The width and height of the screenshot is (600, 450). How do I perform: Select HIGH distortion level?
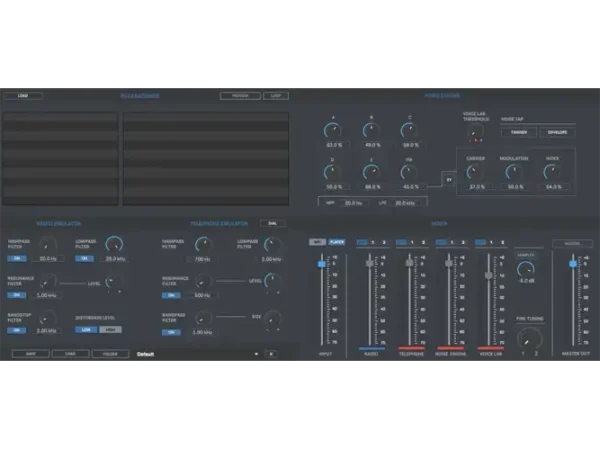[110, 329]
